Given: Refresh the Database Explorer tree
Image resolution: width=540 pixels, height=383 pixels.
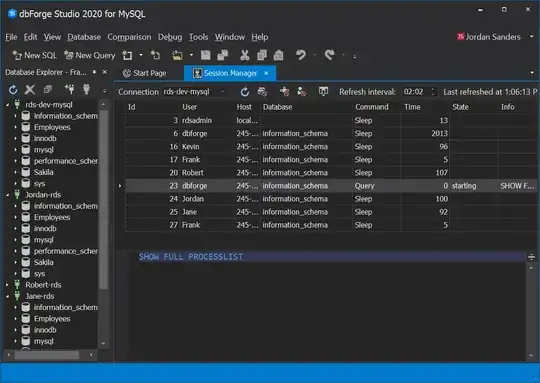Looking at the screenshot, I should click(13, 90).
